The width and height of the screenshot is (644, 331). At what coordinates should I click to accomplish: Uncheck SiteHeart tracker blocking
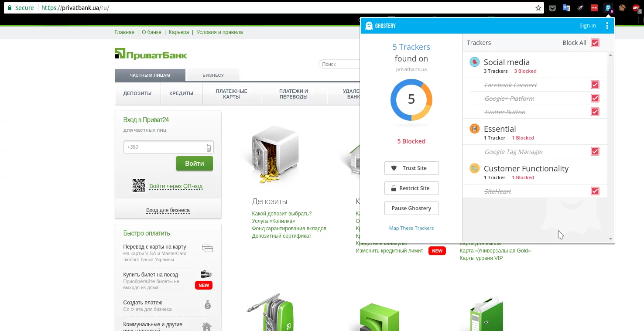coord(595,191)
